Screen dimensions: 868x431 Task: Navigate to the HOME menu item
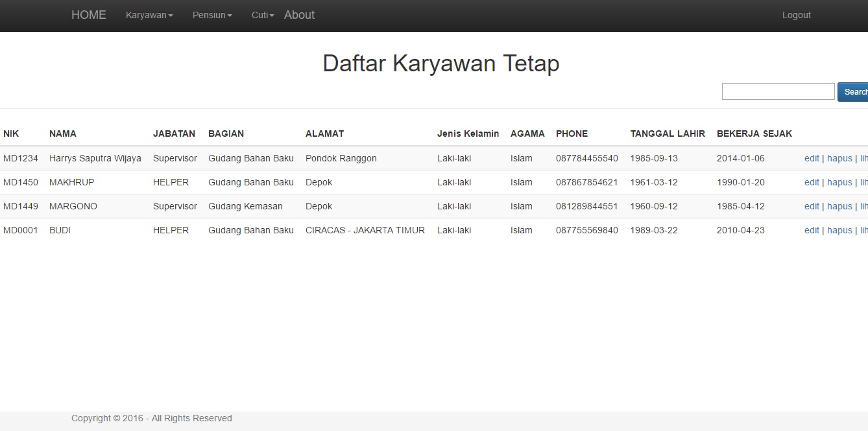(x=88, y=15)
